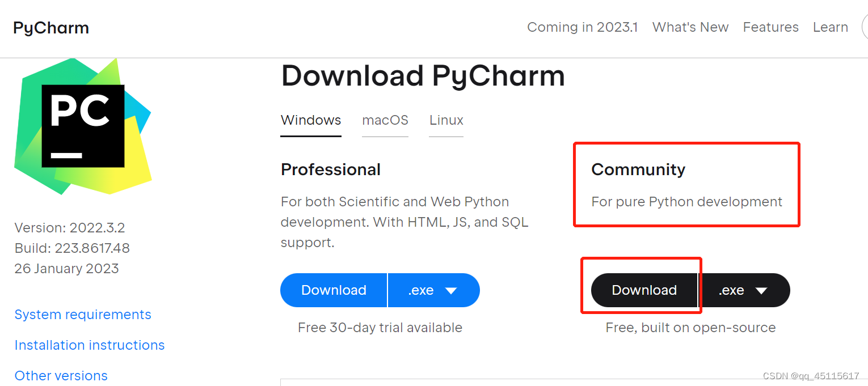The height and width of the screenshot is (386, 868).
Task: Select the Windows tab
Action: pos(310,120)
